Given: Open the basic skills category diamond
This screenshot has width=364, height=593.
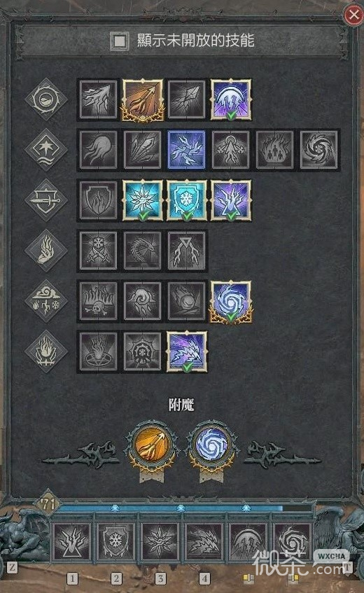Looking at the screenshot, I should click(46, 99).
